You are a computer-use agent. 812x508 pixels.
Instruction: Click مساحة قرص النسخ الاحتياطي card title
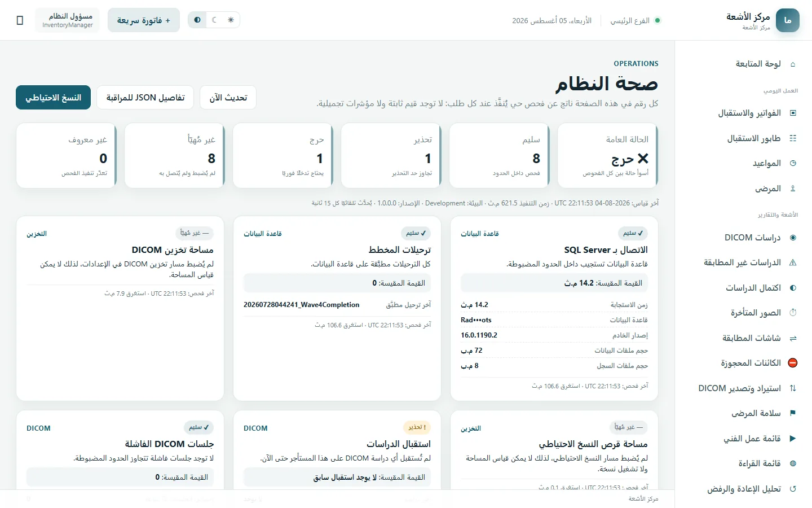[593, 444]
